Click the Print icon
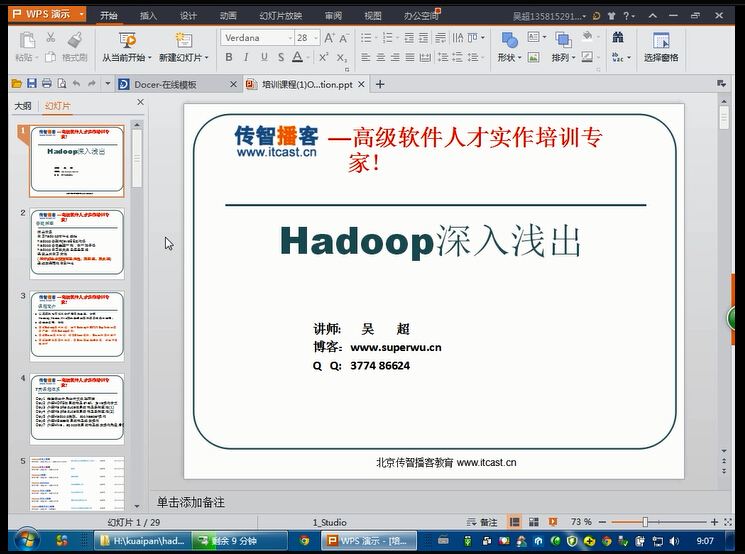Viewport: 745px width, 554px height. pos(47,84)
